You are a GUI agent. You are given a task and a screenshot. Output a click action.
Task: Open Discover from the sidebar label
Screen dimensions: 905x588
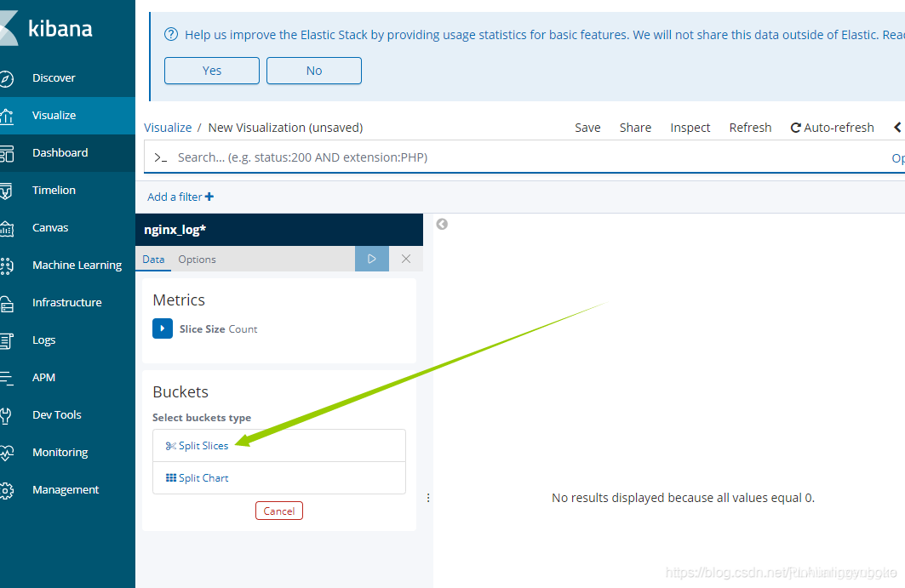(54, 78)
